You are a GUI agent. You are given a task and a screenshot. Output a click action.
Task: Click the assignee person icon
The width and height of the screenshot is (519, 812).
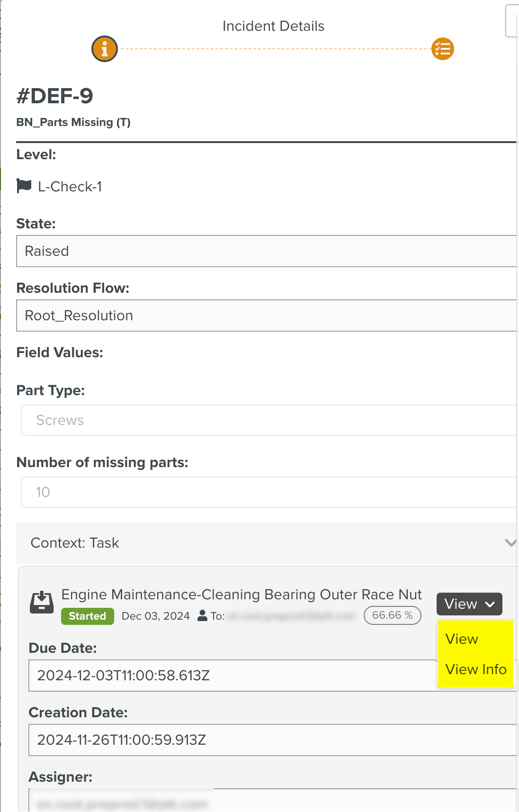pyautogui.click(x=202, y=615)
